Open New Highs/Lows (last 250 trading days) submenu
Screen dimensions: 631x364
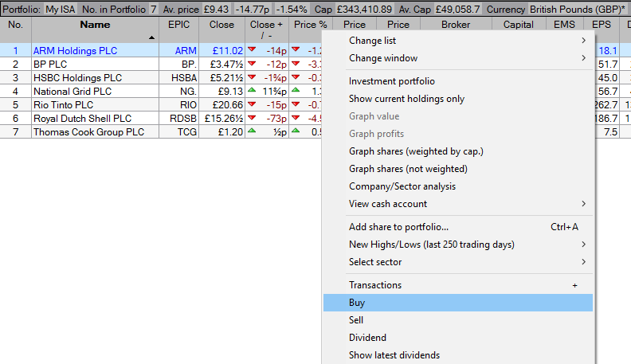pos(467,245)
